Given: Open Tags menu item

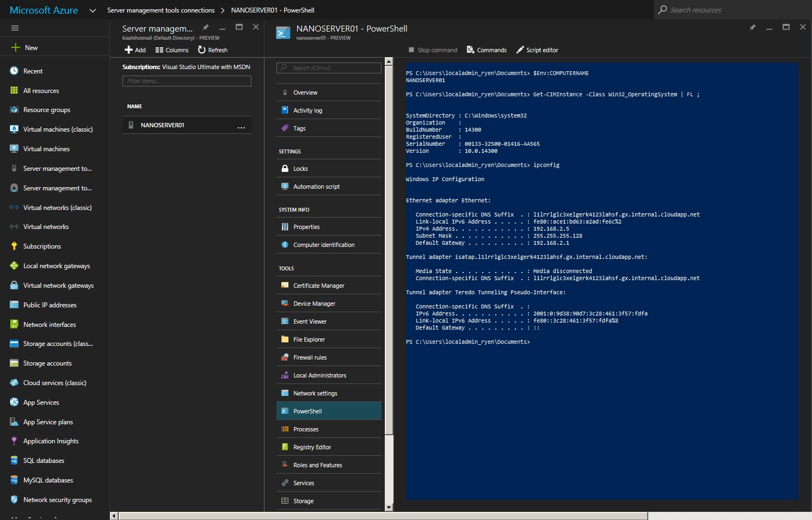Looking at the screenshot, I should coord(329,128).
